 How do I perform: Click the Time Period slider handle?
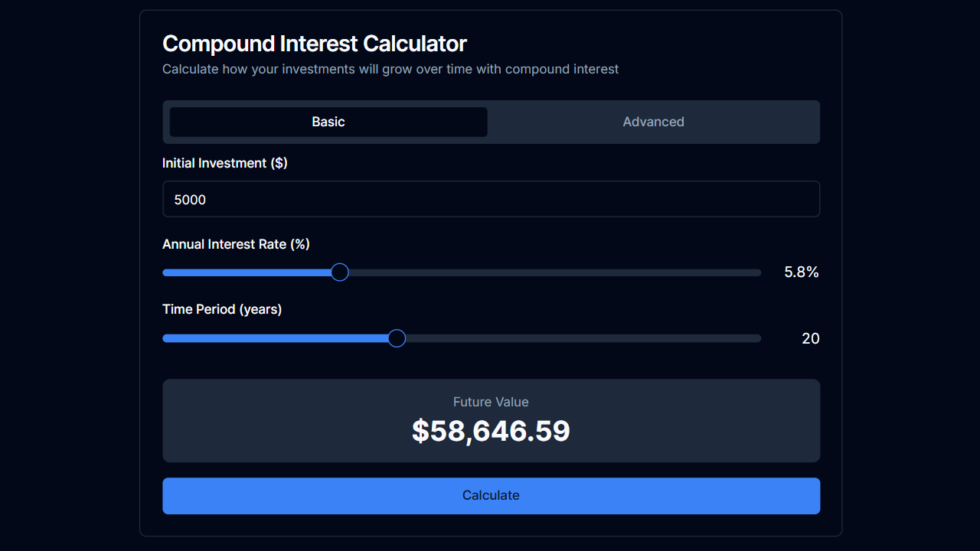click(x=396, y=337)
